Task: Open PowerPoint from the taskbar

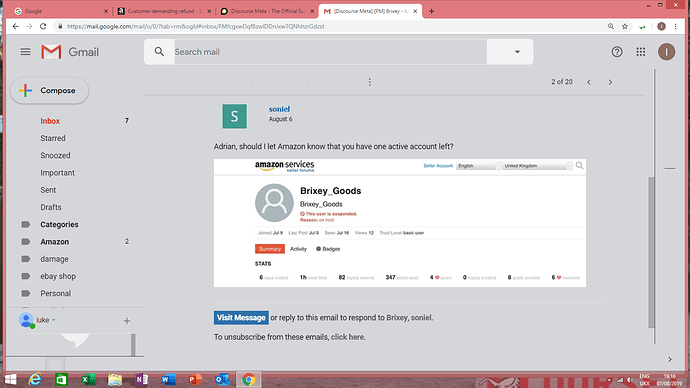Action: coord(195,380)
